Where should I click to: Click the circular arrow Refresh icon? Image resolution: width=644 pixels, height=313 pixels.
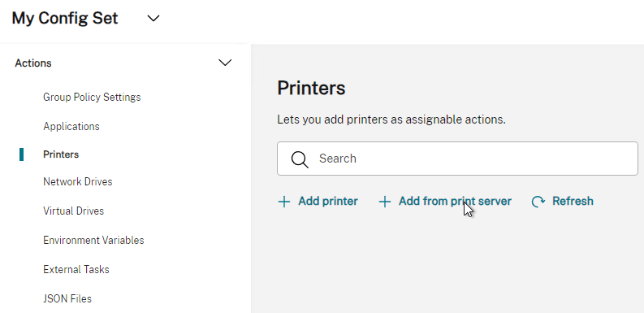coord(538,202)
